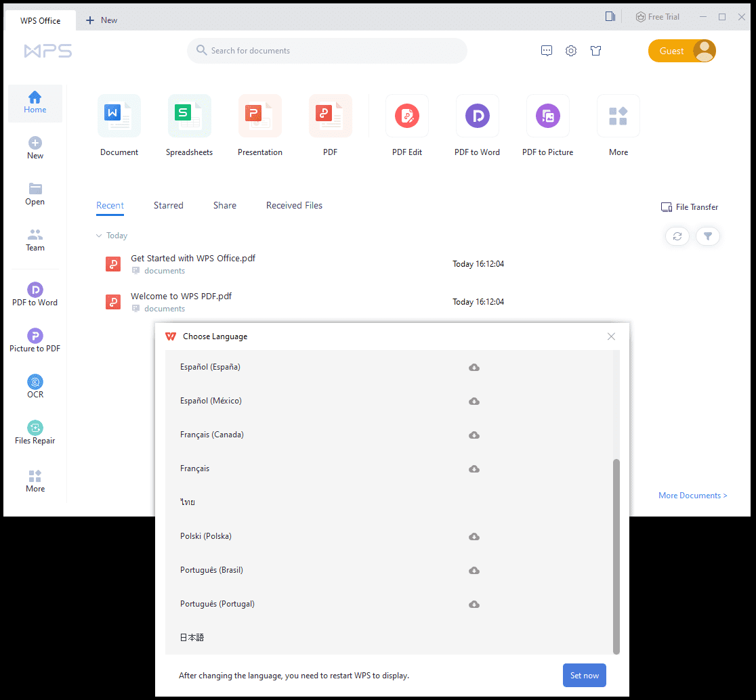Launch Picture to PDF tool
756x700 pixels.
[x=35, y=341]
